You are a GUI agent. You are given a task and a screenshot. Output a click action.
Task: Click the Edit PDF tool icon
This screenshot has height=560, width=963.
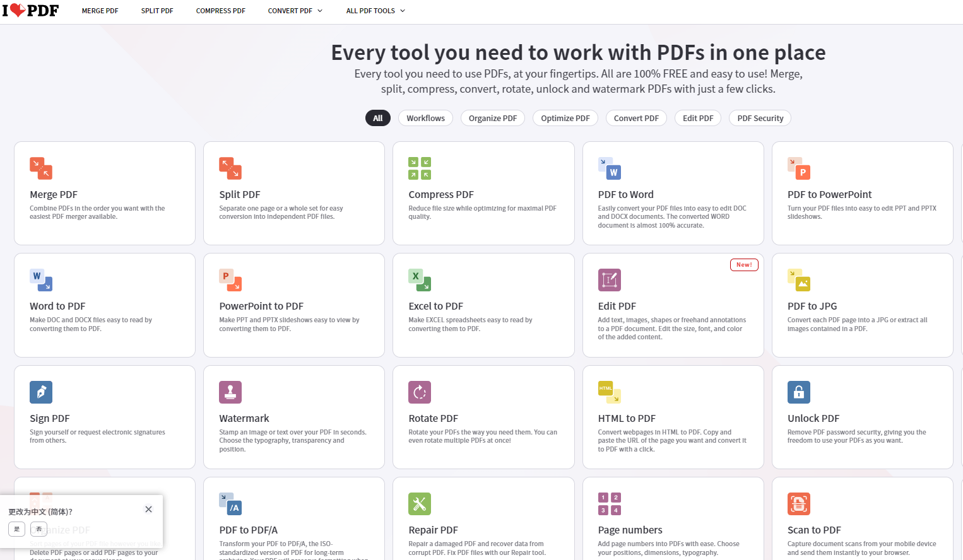pos(610,280)
